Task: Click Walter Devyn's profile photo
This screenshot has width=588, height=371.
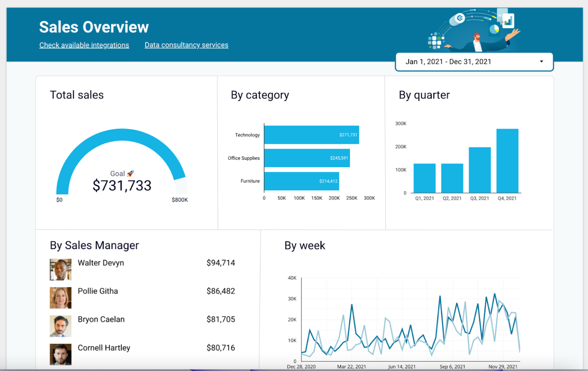Action: pos(60,269)
